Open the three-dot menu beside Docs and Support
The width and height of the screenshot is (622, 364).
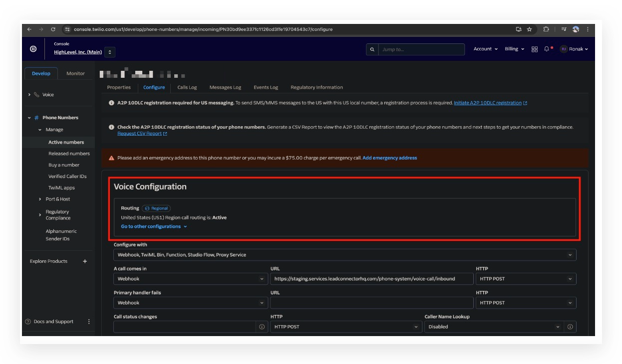(89, 322)
